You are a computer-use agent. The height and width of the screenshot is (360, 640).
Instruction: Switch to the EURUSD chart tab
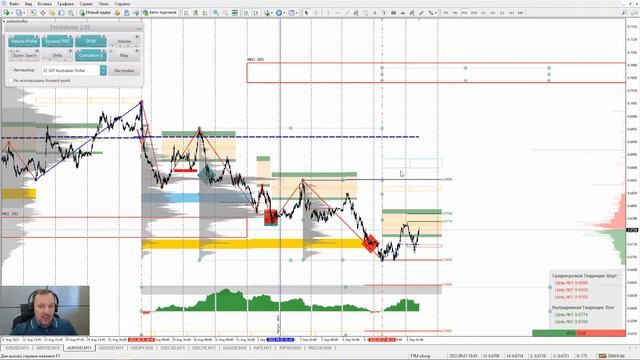(17, 348)
